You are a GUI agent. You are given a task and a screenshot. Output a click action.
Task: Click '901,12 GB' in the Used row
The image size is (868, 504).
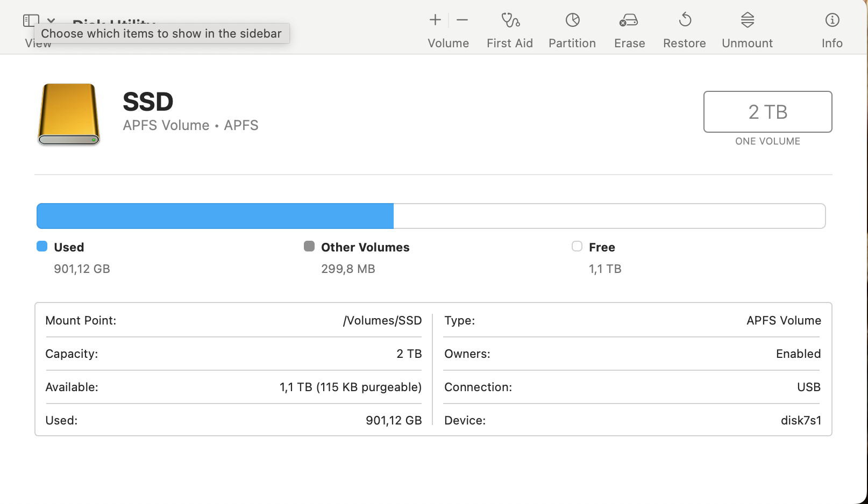[x=394, y=421]
